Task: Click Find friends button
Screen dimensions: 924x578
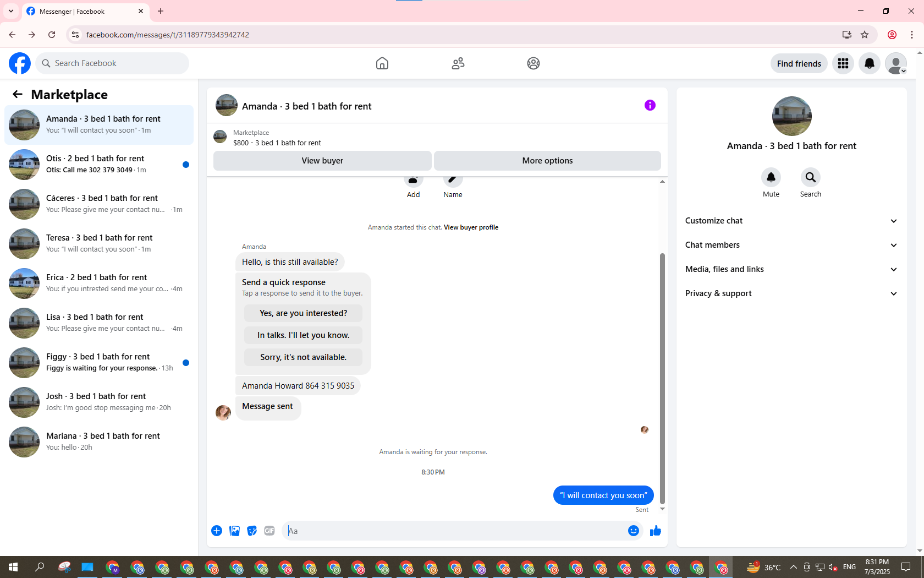Action: click(x=799, y=63)
